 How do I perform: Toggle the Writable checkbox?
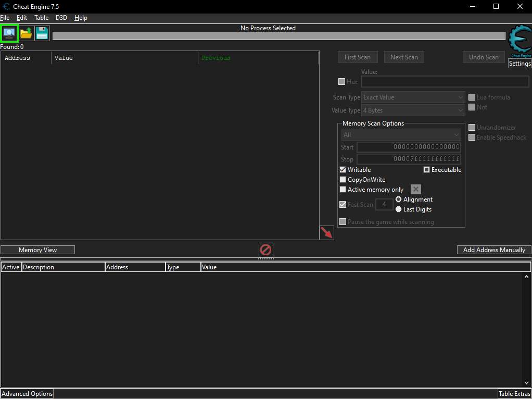[343, 170]
